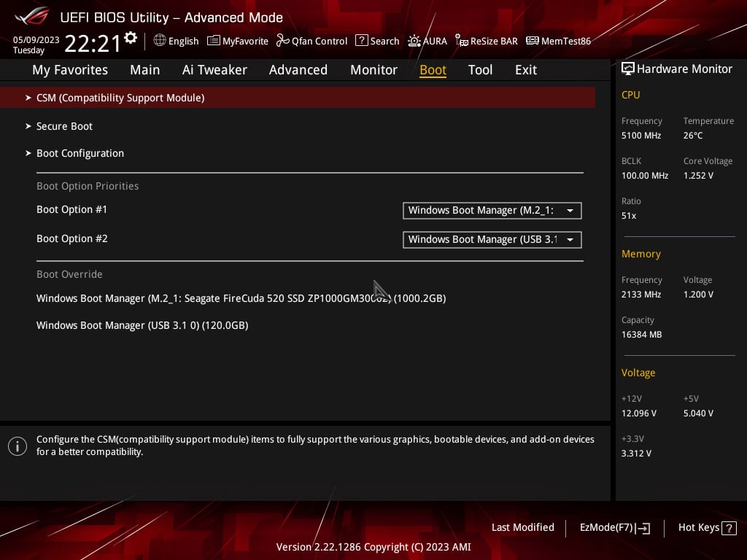Open ReSize BAR settings
The height and width of the screenshot is (560, 747).
tap(486, 41)
